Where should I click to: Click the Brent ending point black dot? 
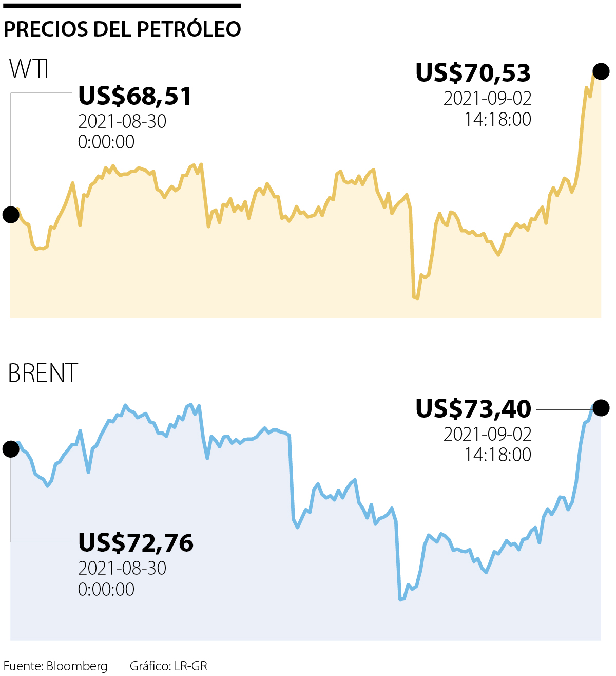tap(601, 407)
